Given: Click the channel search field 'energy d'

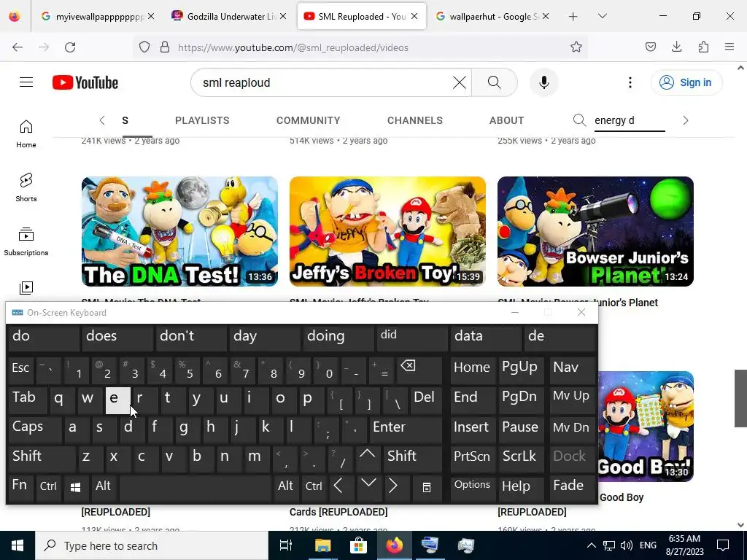Looking at the screenshot, I should [630, 120].
